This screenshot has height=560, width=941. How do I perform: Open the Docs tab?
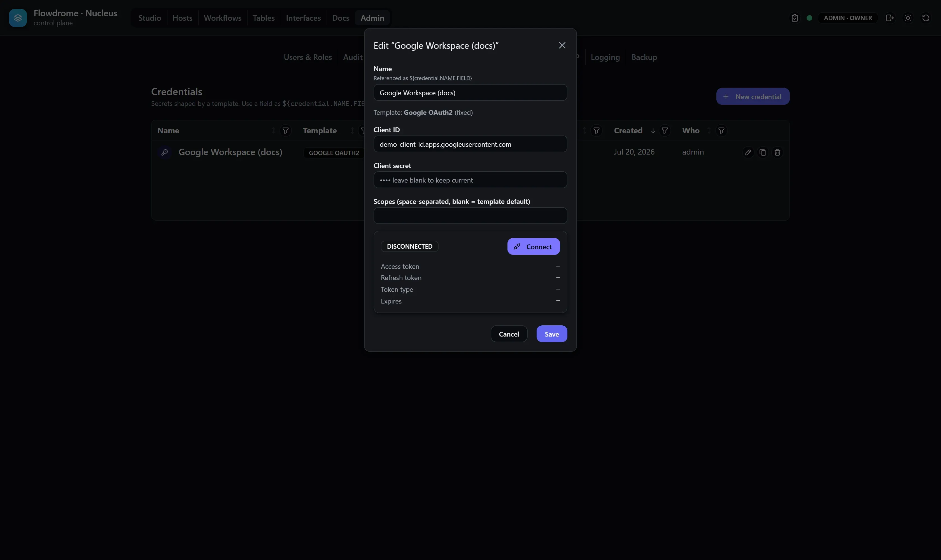click(341, 18)
